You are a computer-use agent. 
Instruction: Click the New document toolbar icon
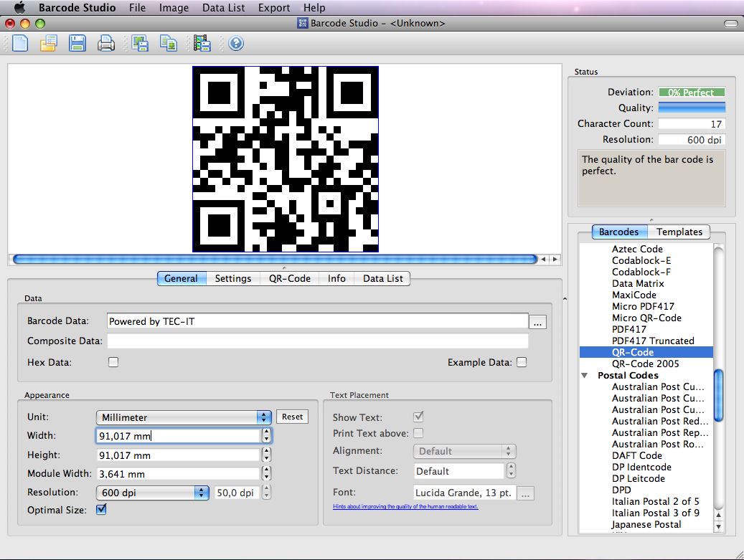pos(20,43)
